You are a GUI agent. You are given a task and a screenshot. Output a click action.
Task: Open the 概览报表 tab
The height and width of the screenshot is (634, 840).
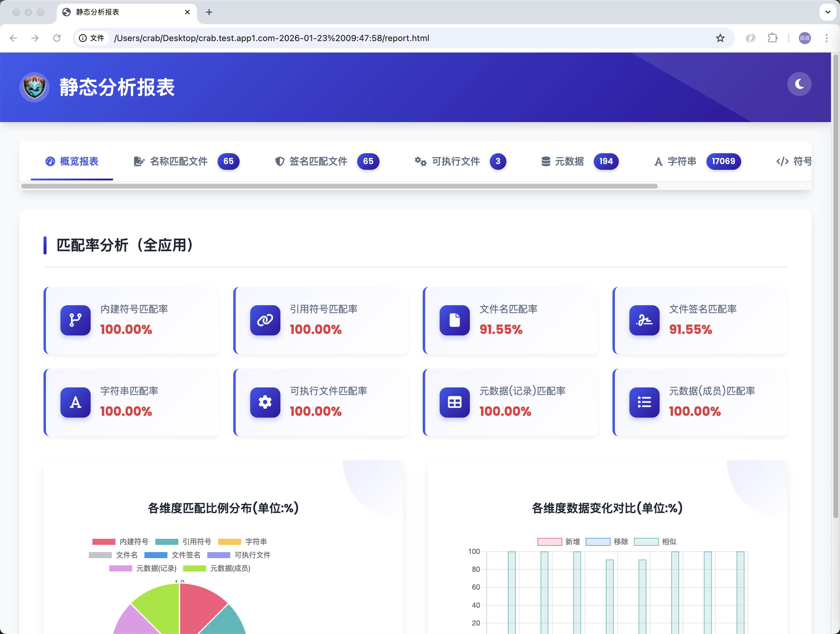[x=72, y=161]
